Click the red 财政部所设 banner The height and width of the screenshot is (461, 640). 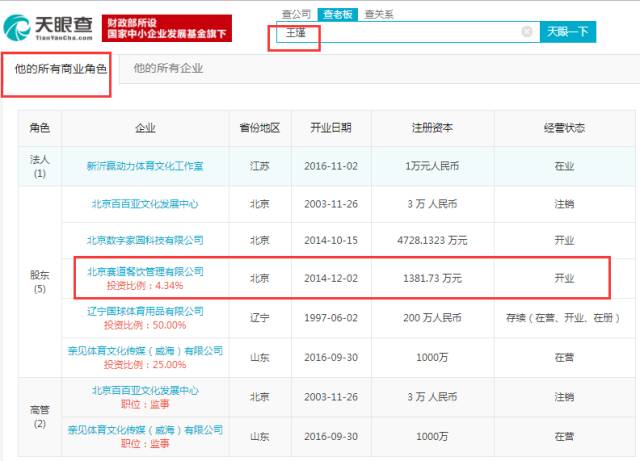167,28
